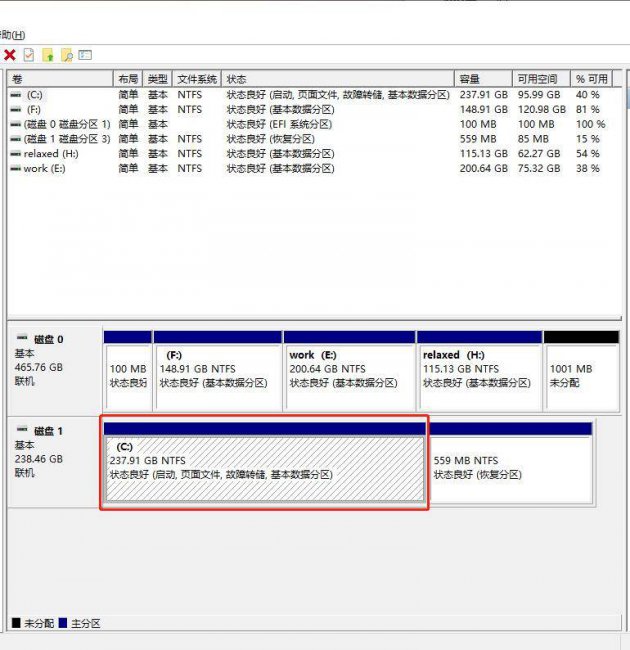Select the work (E:) volume in list
630x650 pixels.
pos(44,168)
